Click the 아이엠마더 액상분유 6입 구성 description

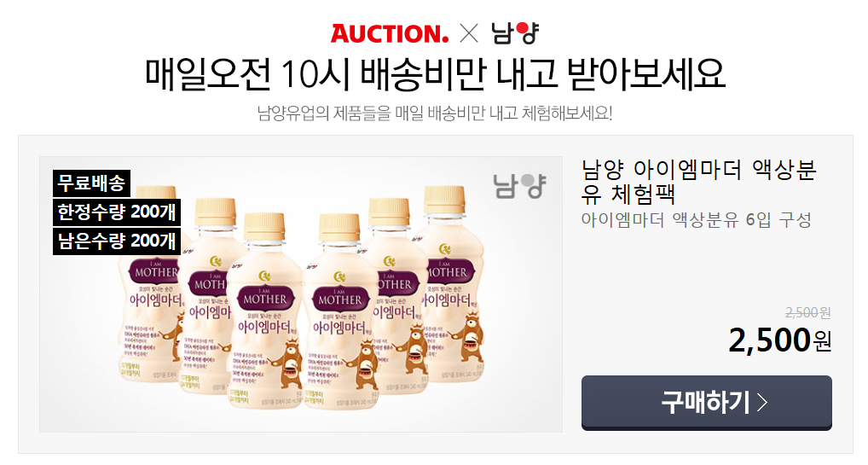tap(697, 220)
